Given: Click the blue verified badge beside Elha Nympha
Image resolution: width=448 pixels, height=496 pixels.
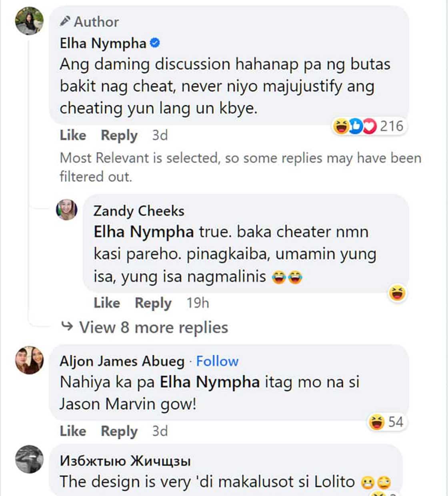Looking at the screenshot, I should (155, 43).
